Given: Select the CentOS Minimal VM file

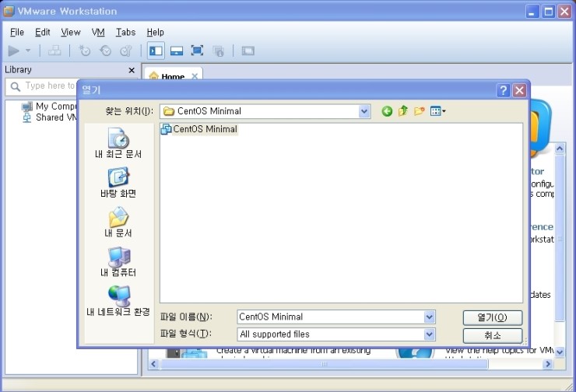Looking at the screenshot, I should point(199,129).
